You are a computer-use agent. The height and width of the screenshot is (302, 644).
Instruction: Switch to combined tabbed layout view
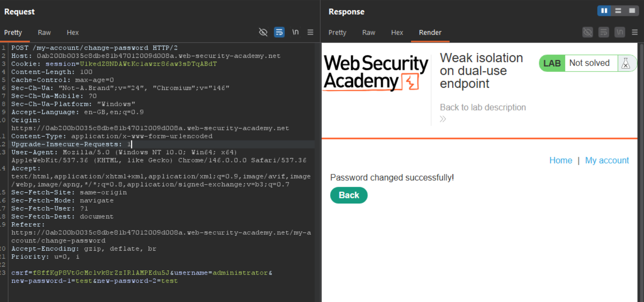tap(632, 11)
